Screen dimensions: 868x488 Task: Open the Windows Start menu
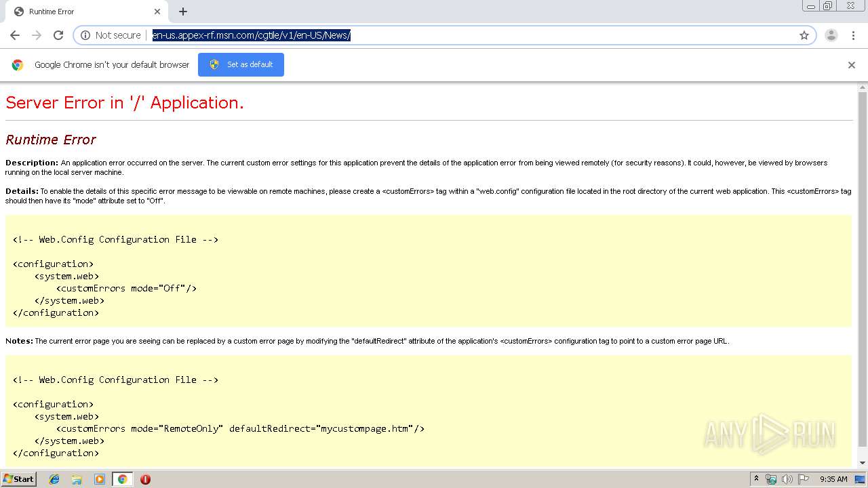[x=19, y=479]
